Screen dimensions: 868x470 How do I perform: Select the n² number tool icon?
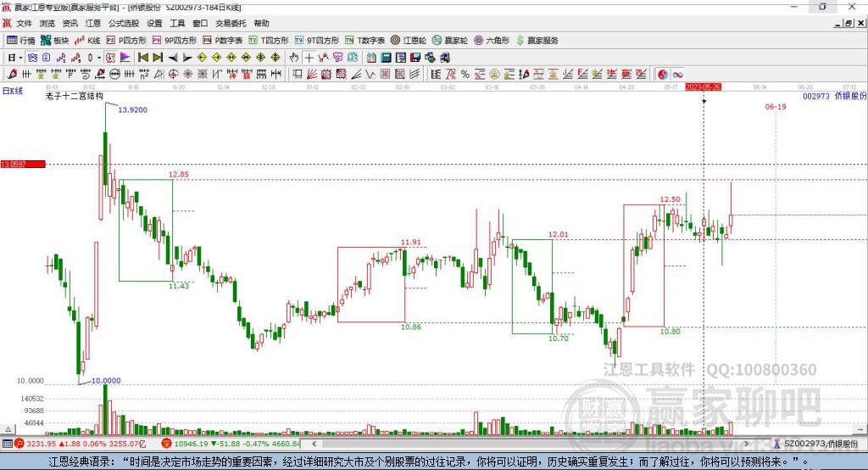point(144,75)
